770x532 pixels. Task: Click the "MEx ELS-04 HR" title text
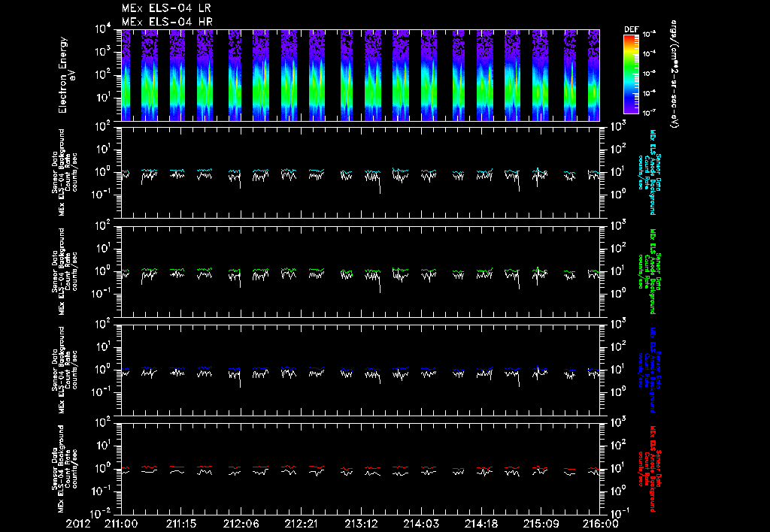167,22
